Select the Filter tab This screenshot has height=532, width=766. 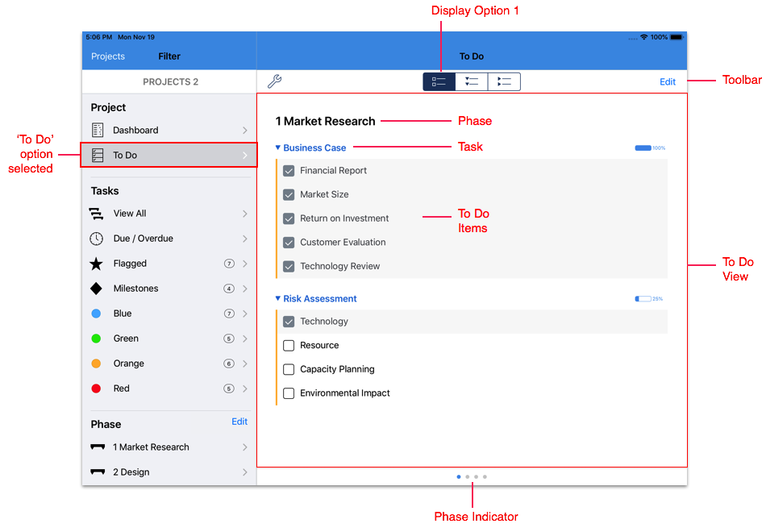click(x=169, y=56)
